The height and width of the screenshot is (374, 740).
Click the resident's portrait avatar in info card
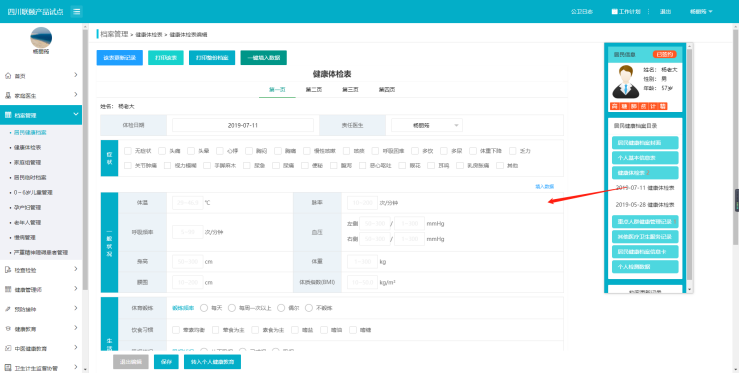point(626,82)
